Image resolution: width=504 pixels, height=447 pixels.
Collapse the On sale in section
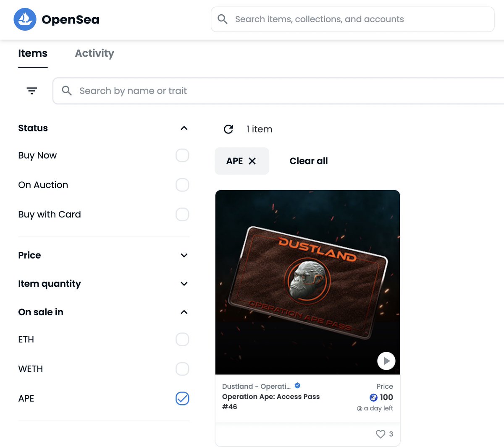click(x=184, y=312)
